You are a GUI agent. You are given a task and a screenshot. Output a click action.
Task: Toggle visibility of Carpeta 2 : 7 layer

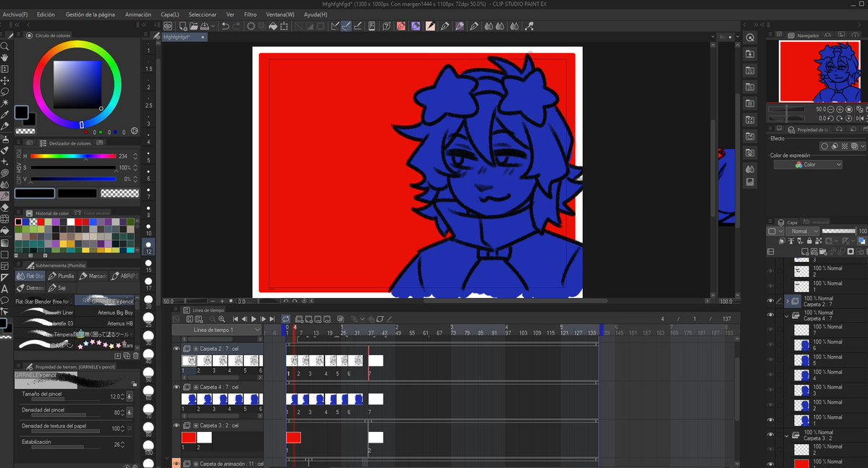pyautogui.click(x=770, y=301)
